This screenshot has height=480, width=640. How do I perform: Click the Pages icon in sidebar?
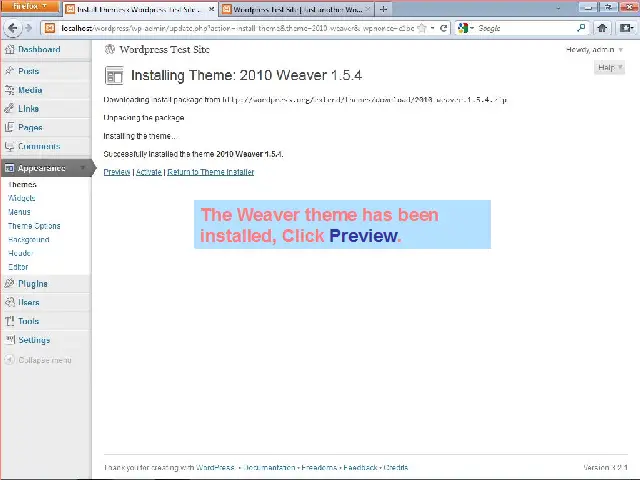click(9, 127)
